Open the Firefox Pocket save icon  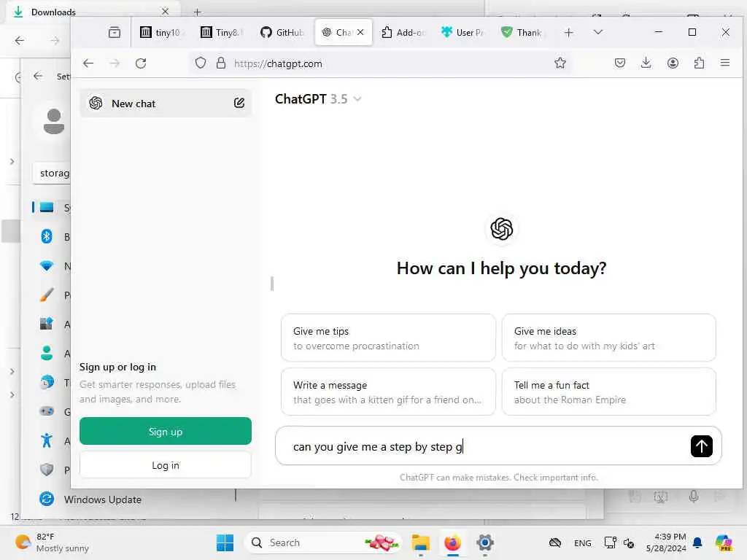pyautogui.click(x=620, y=63)
